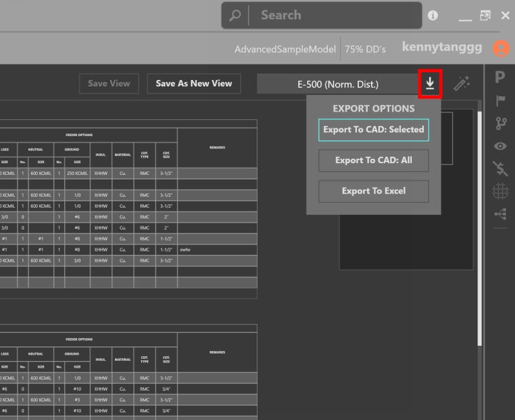
Task: Click the FEEDER OPTIONS header of upper table
Action: [x=79, y=135]
